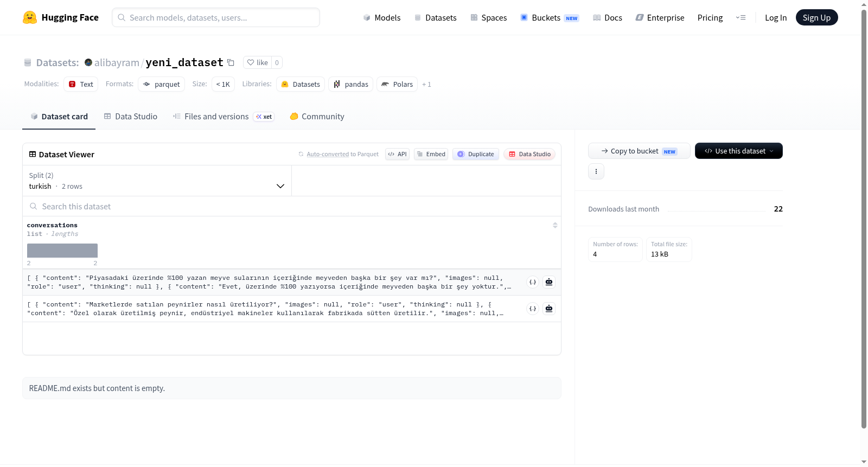Focus the Search models, datasets, users field

pos(216,17)
